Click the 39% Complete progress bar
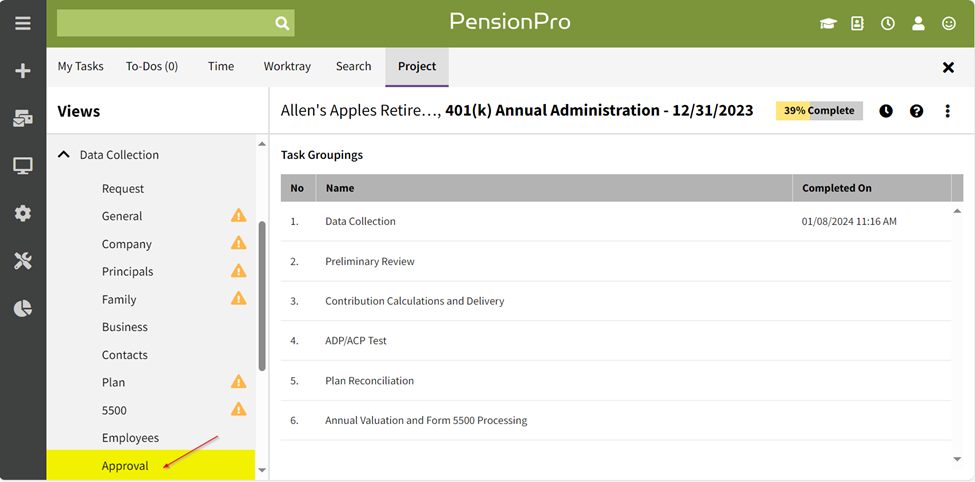The width and height of the screenshot is (975, 482). (819, 111)
